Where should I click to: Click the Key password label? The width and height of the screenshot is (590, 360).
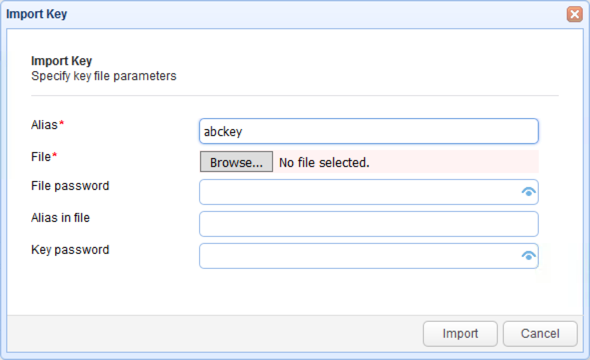[70, 250]
